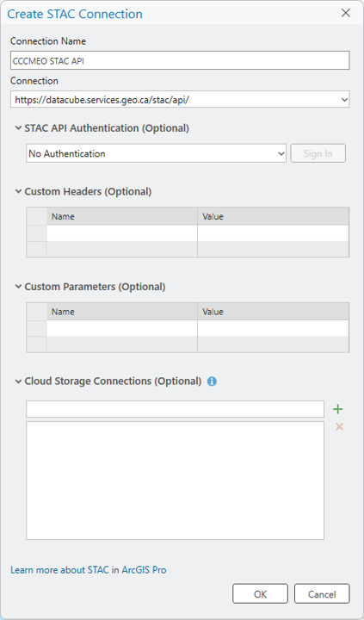Click the OK button
Viewport: 364px width, 620px height.
click(x=260, y=594)
